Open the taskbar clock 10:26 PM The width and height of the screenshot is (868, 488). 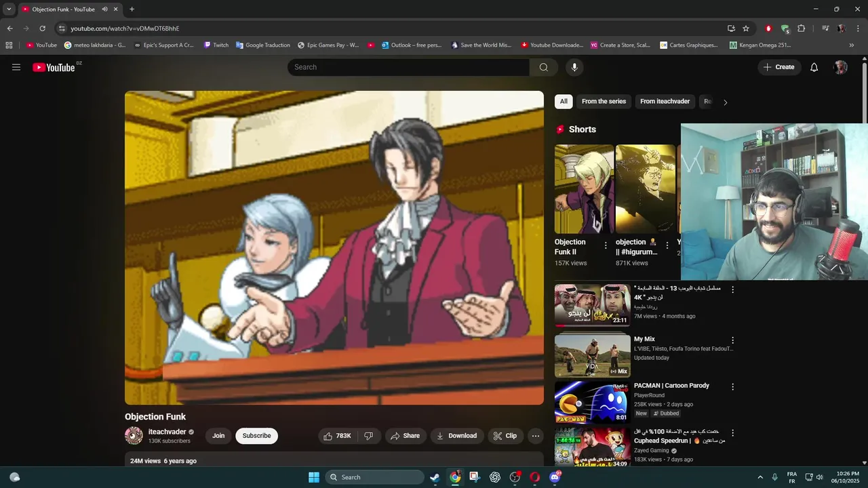click(845, 477)
